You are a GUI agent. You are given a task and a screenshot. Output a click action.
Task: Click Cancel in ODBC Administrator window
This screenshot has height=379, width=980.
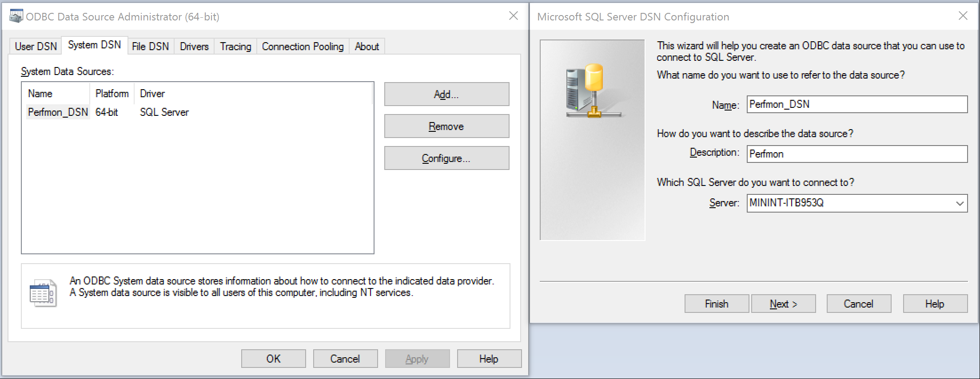345,359
